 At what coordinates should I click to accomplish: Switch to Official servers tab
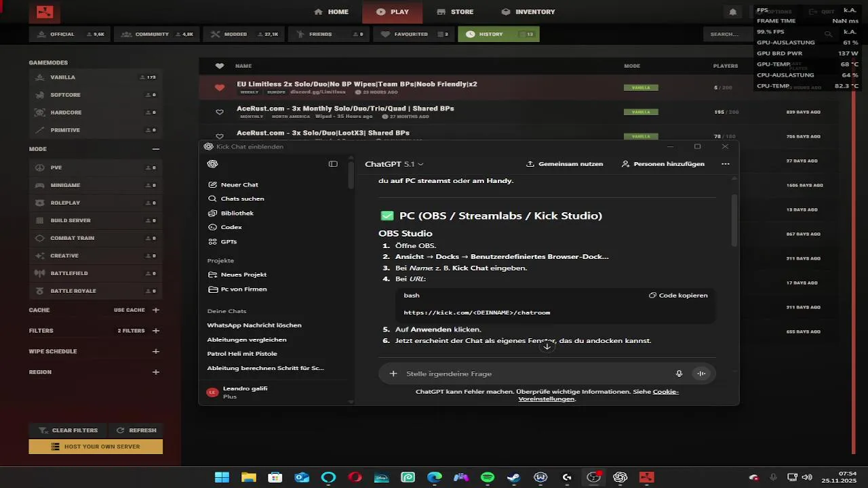click(71, 34)
